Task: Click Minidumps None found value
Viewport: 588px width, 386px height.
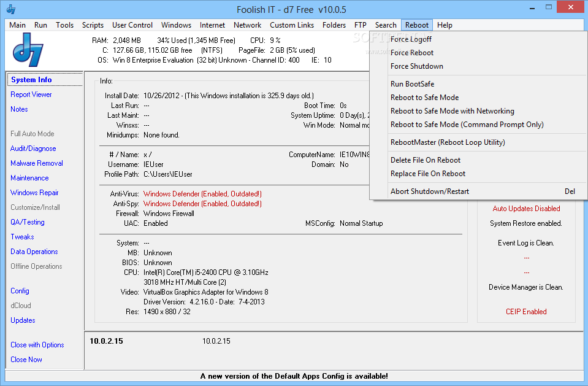Action: click(x=161, y=135)
